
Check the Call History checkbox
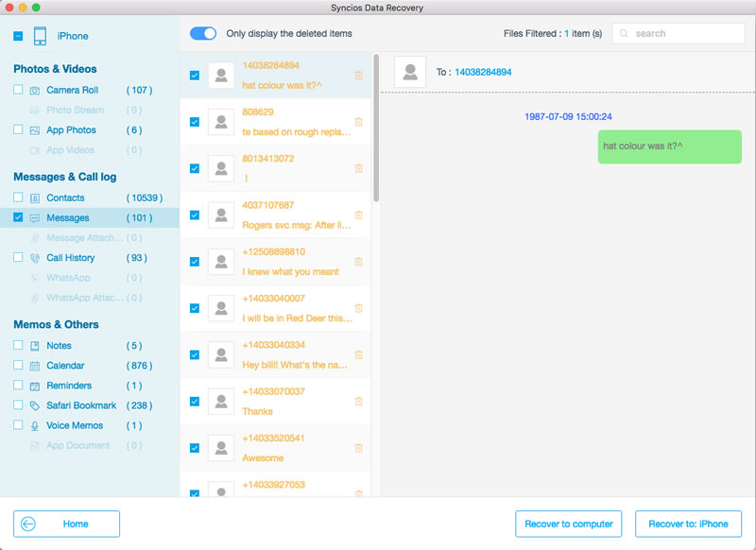[18, 257]
